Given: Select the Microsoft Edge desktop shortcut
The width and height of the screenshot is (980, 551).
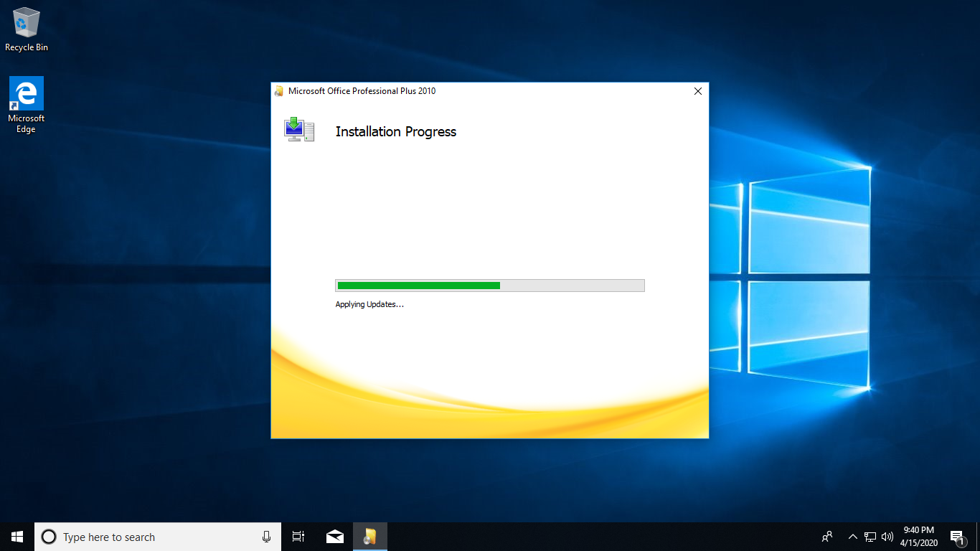Looking at the screenshot, I should coord(27,105).
